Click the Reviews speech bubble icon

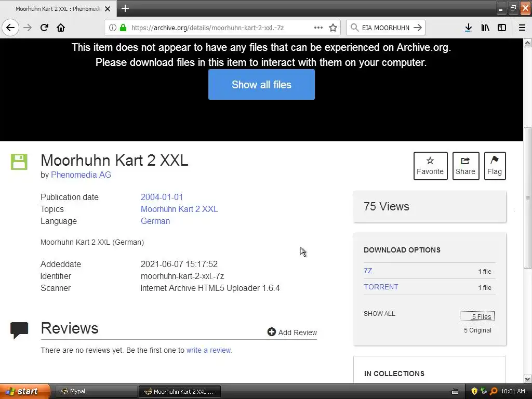click(x=19, y=330)
